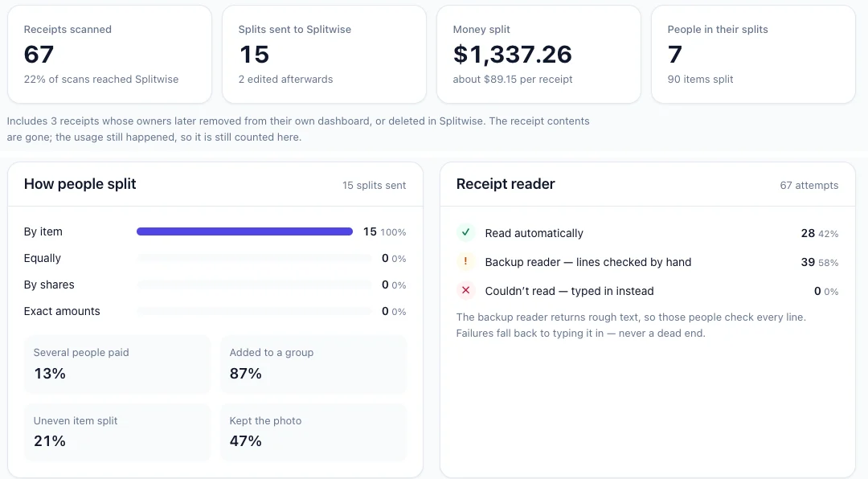Click the 'Read automatically' label
This screenshot has width=868, height=479.
534,233
